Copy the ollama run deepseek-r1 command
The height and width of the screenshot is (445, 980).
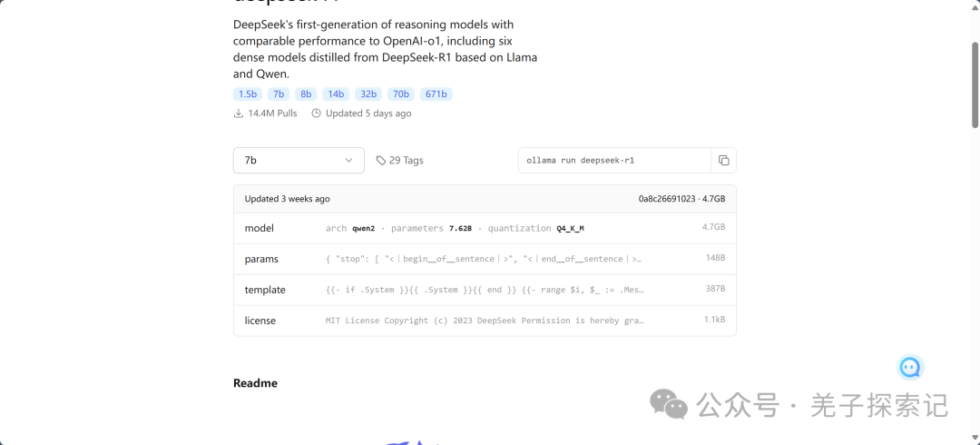coord(724,160)
